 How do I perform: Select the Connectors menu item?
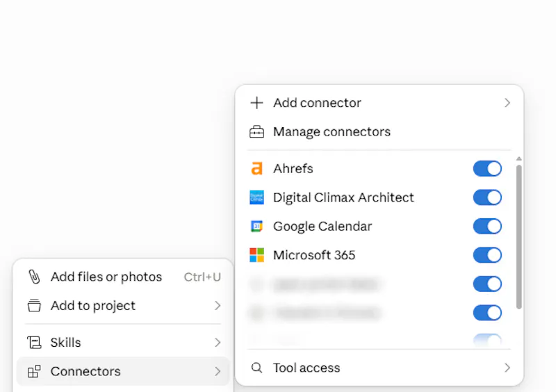[x=124, y=371]
